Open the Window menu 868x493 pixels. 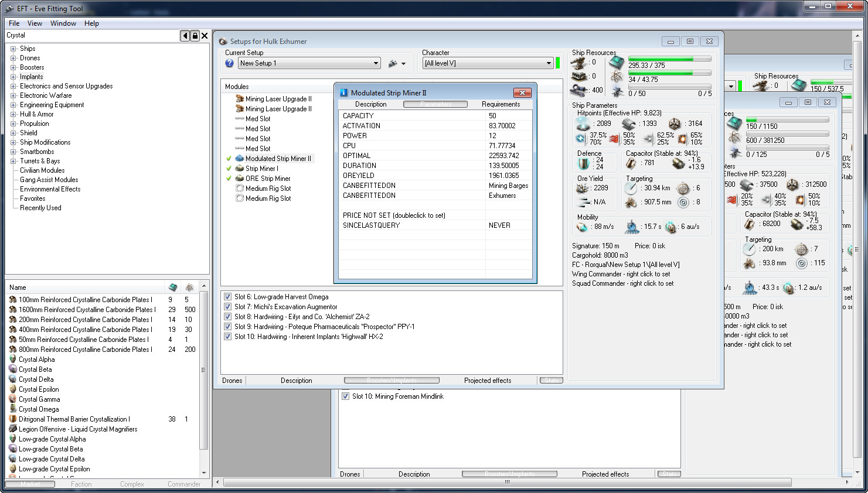tap(63, 23)
